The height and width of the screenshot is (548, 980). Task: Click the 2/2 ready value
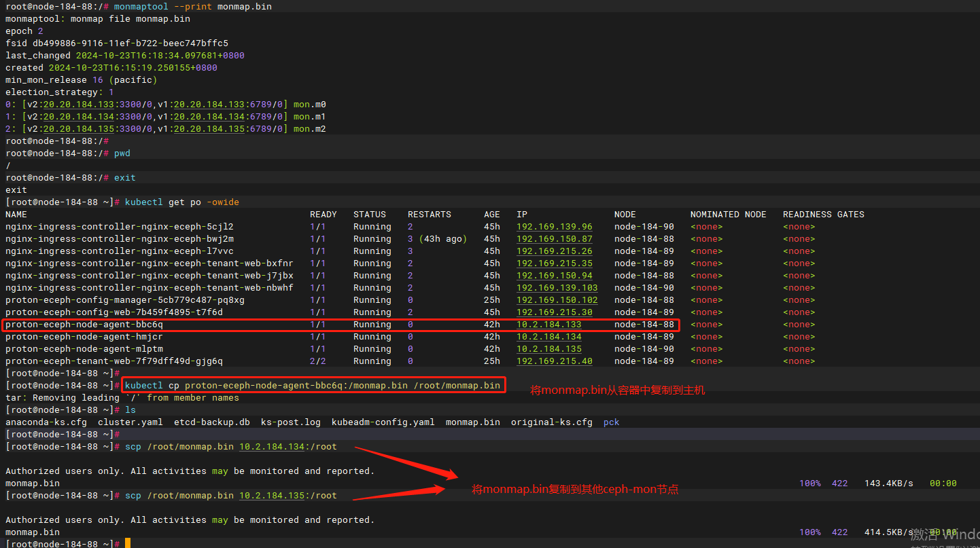tap(318, 361)
